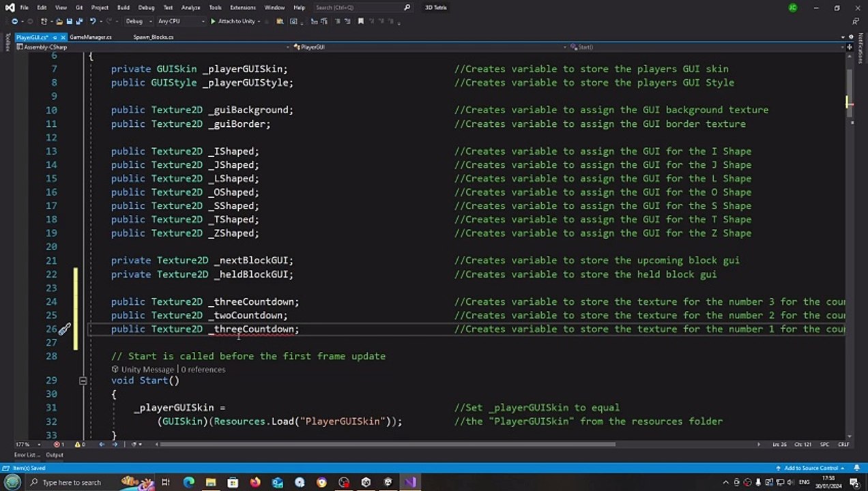
Task: Open the Extensions menu
Action: click(242, 8)
